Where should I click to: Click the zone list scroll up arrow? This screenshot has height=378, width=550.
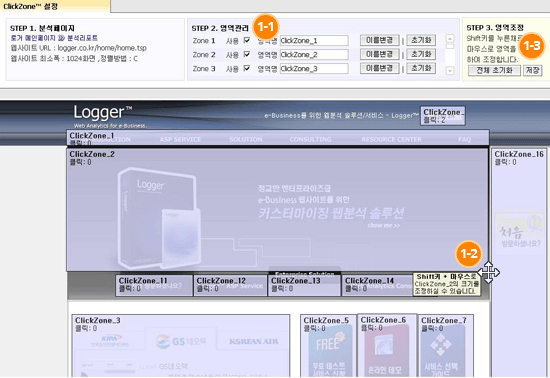(x=450, y=39)
